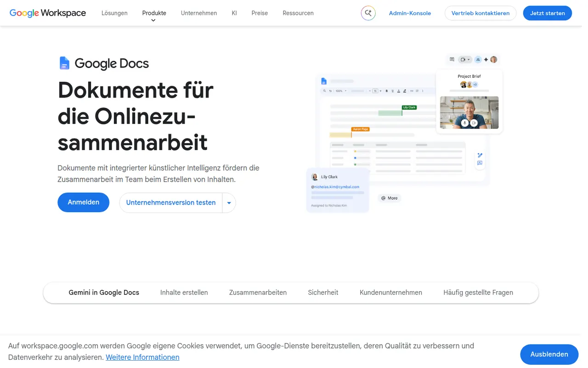Click the blue Google Docs document icon

pyautogui.click(x=64, y=63)
